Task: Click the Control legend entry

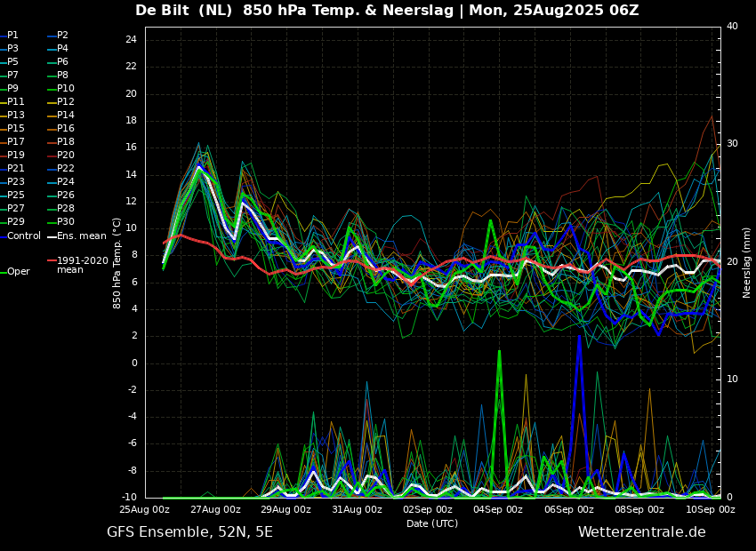Action: pyautogui.click(x=23, y=236)
